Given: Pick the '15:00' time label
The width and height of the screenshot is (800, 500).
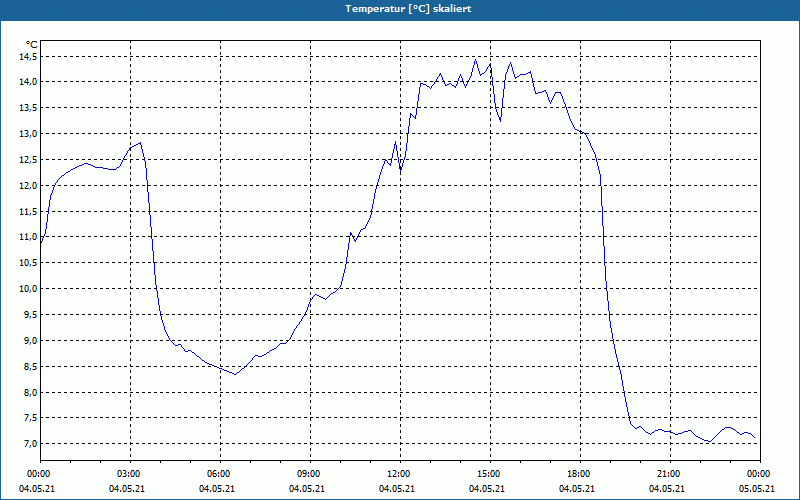Looking at the screenshot, I should [x=489, y=474].
